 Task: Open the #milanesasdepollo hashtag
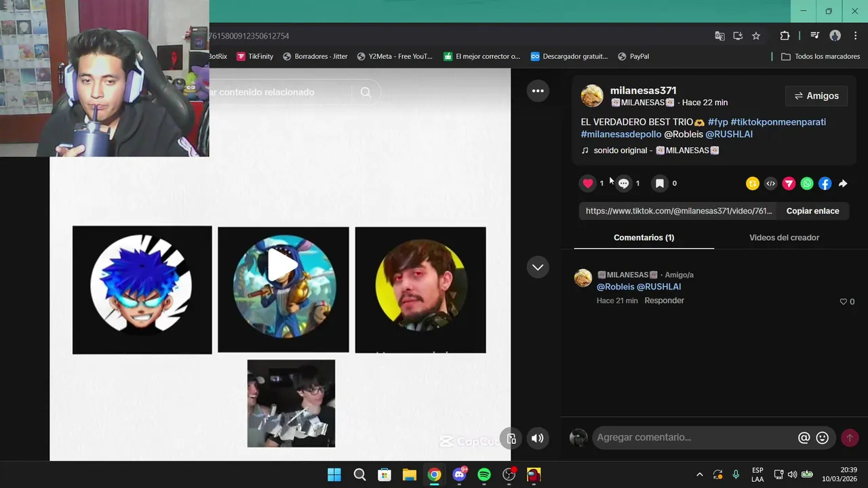tap(621, 134)
